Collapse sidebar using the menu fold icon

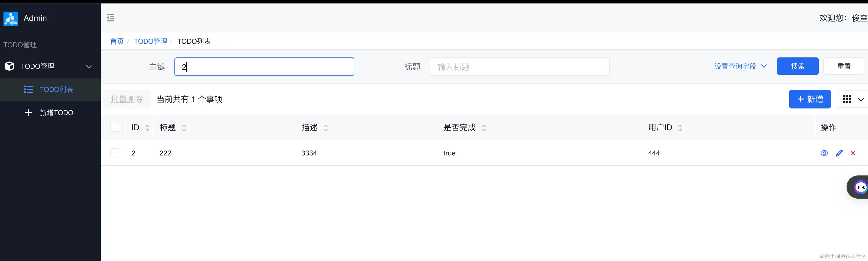[110, 18]
